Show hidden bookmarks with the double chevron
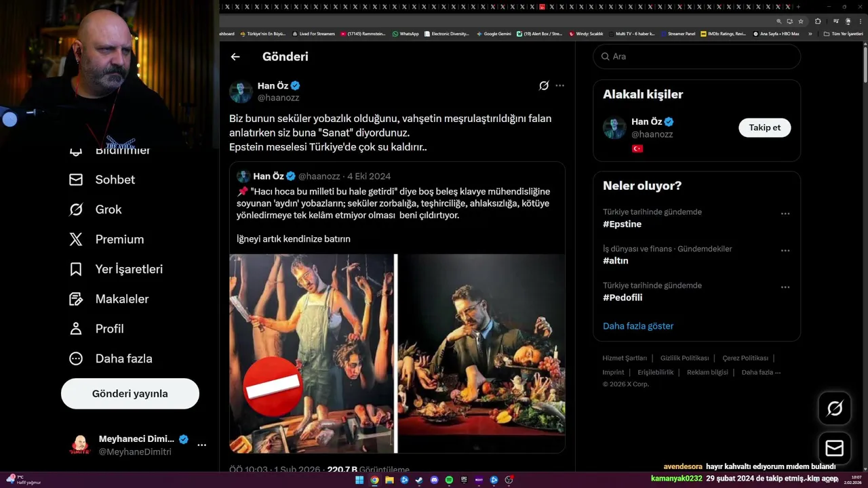Viewport: 868px width, 488px height. coord(810,34)
